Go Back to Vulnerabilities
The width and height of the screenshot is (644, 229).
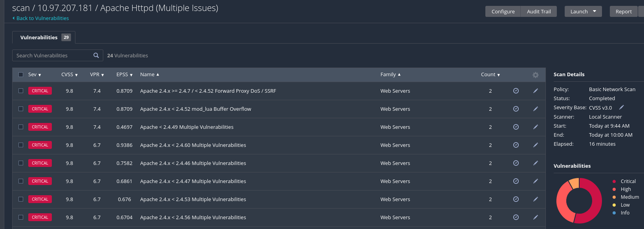(x=40, y=18)
